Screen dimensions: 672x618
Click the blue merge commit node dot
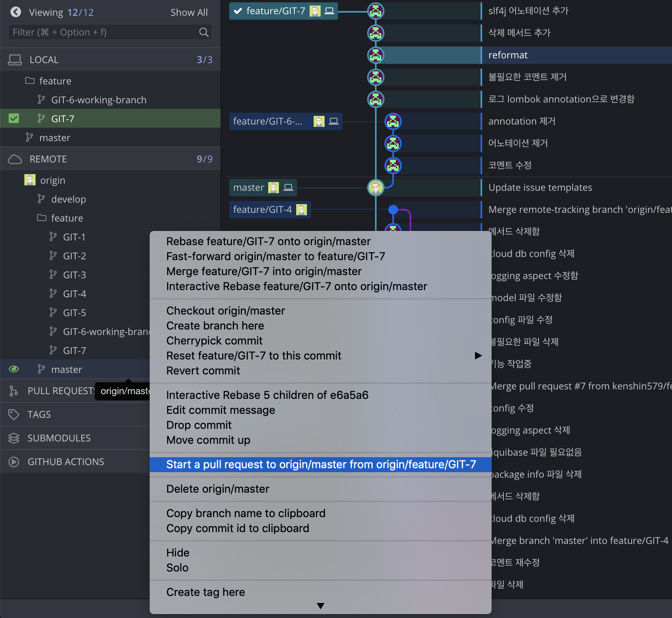393,210
